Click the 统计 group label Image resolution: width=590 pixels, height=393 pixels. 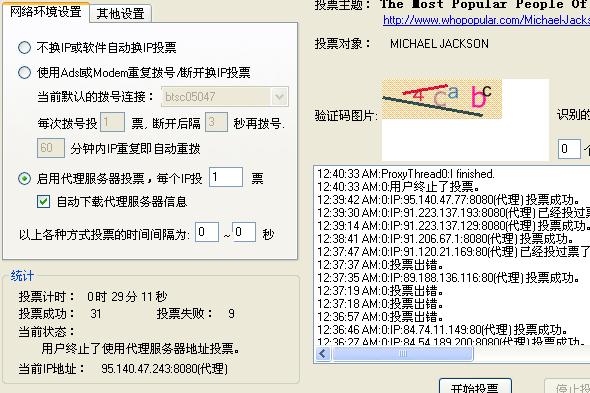(x=22, y=276)
